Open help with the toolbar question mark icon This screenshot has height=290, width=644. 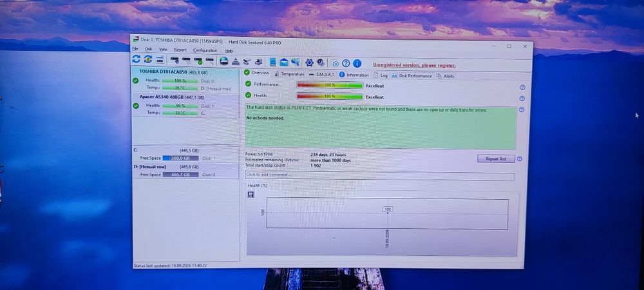point(346,63)
